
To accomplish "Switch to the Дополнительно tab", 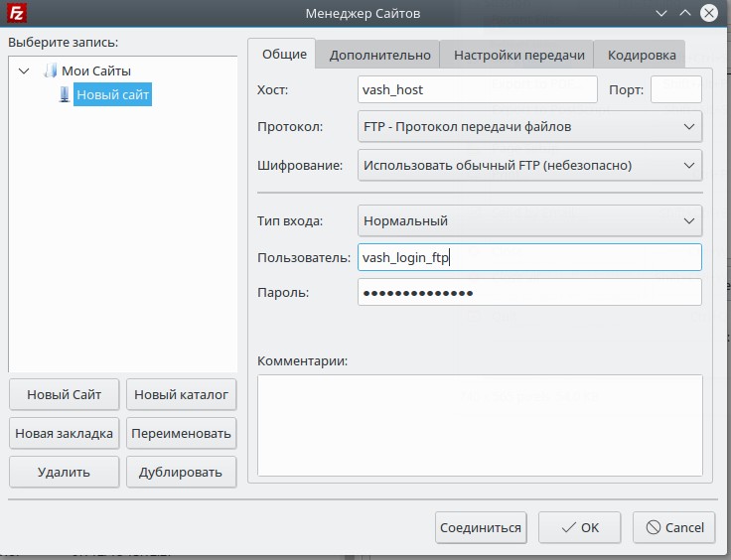I will pyautogui.click(x=379, y=56).
